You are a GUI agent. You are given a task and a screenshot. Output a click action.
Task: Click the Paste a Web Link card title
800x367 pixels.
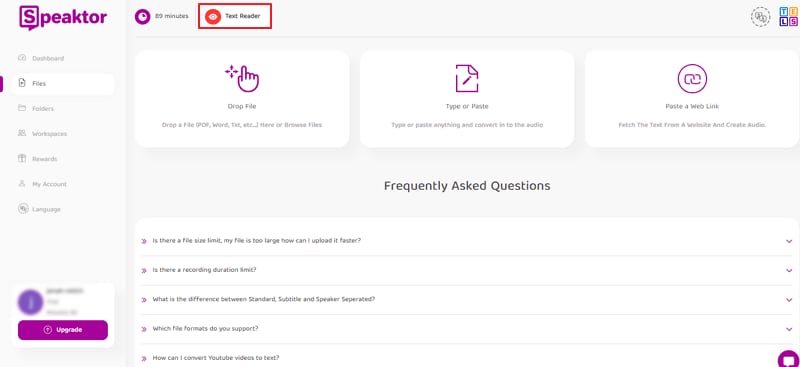[692, 107]
